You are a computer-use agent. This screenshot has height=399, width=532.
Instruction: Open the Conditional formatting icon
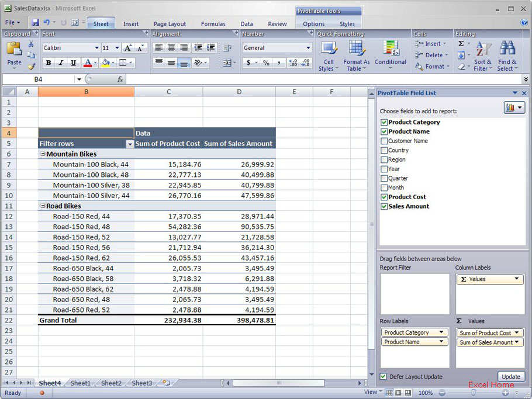[390, 49]
